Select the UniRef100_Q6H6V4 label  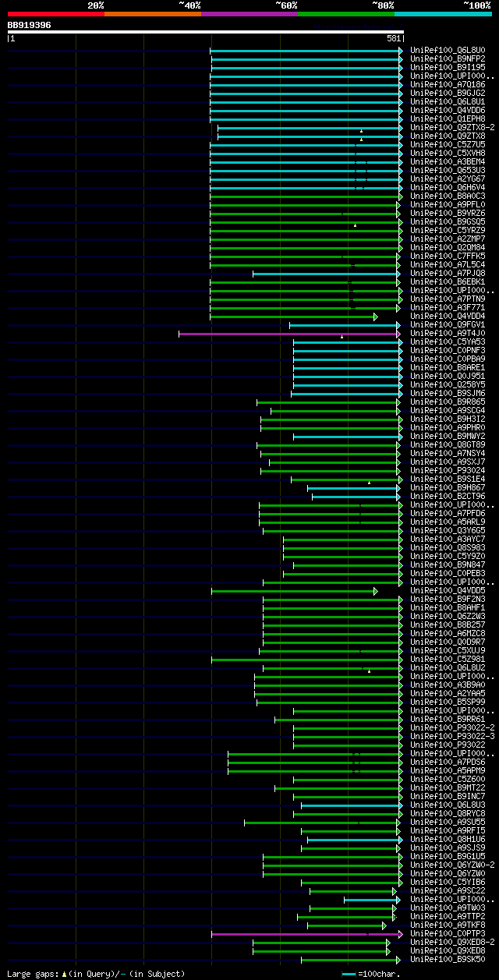(x=448, y=188)
